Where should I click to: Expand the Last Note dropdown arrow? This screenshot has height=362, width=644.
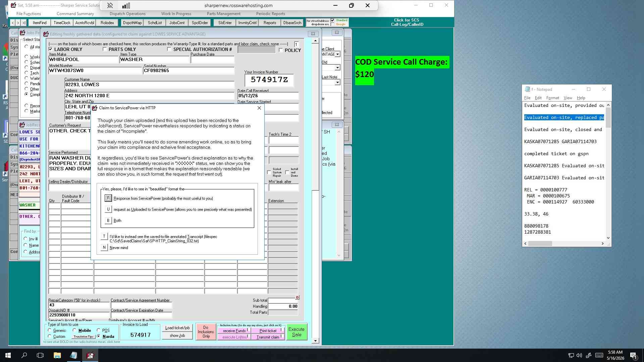click(x=337, y=82)
